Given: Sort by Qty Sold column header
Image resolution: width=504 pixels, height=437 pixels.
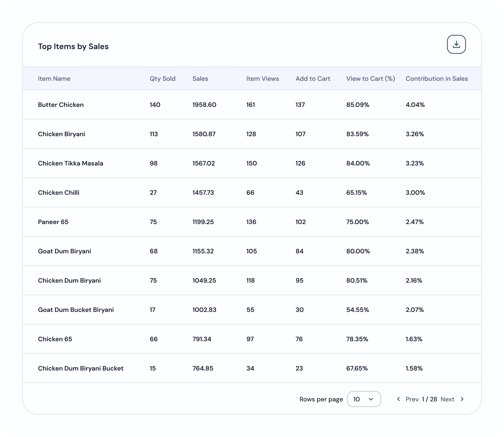Looking at the screenshot, I should [x=162, y=79].
